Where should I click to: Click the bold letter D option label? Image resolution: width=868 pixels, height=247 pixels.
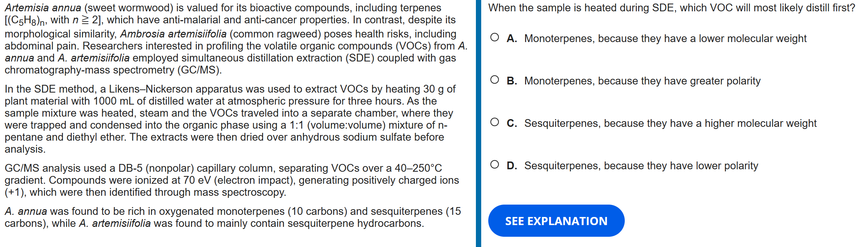[511, 166]
